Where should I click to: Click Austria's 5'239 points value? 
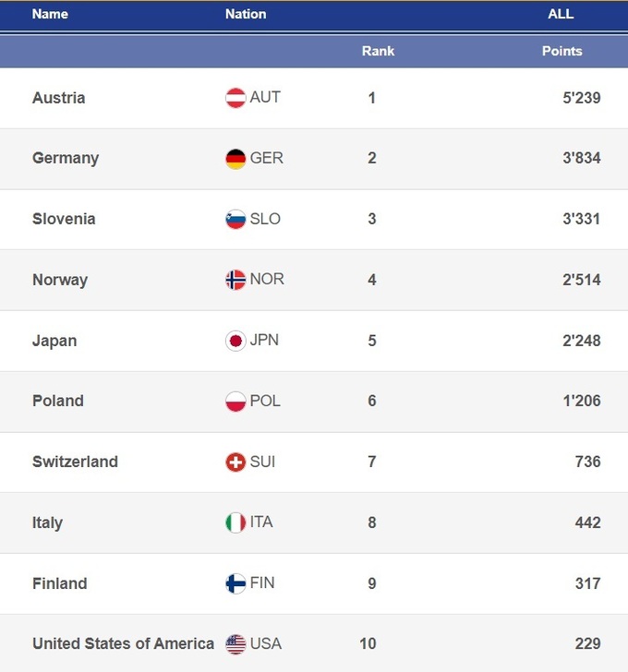(581, 98)
